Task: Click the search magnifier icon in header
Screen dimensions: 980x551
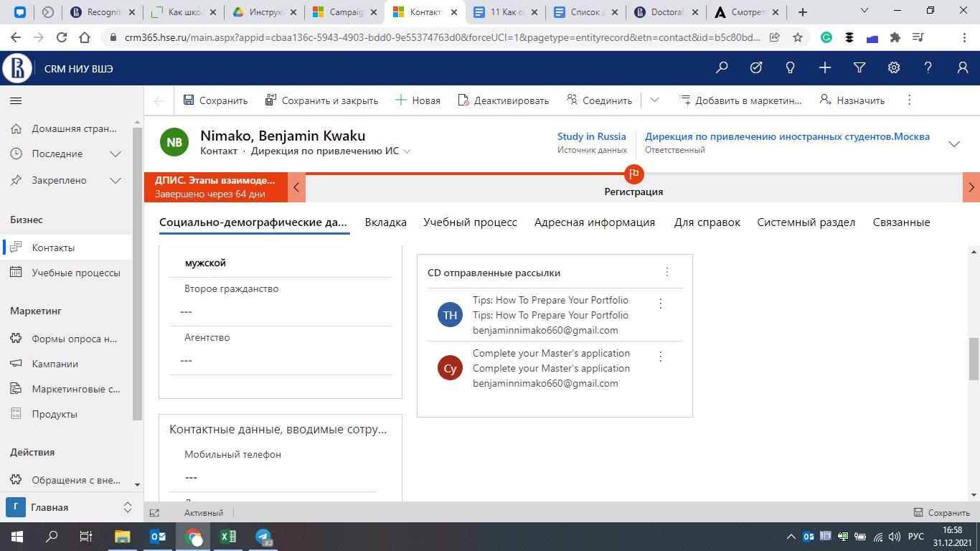Action: point(722,67)
